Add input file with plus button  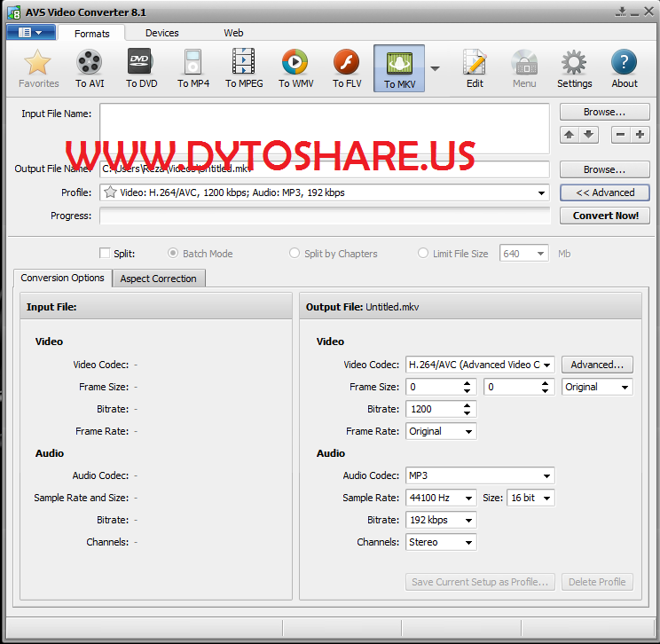[640, 135]
